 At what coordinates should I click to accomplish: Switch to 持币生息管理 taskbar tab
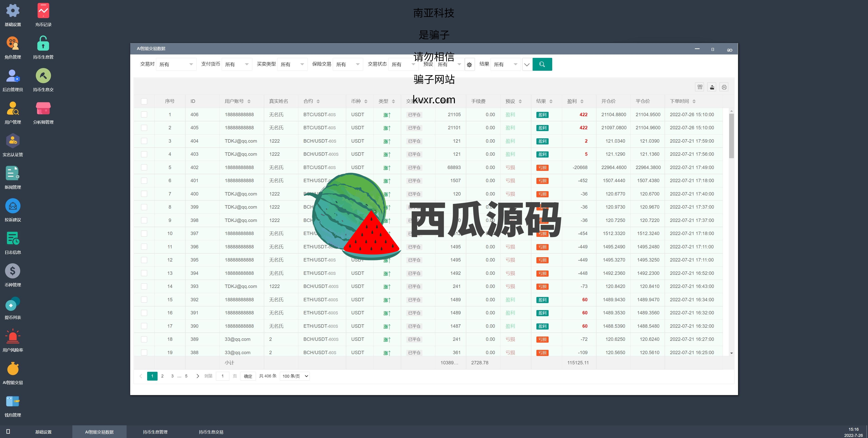[155, 432]
